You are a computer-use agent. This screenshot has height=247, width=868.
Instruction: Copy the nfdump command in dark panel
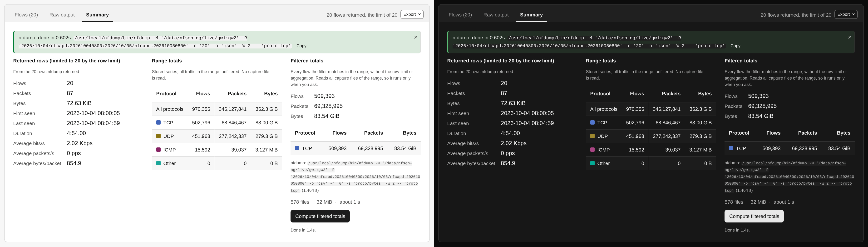(x=735, y=46)
